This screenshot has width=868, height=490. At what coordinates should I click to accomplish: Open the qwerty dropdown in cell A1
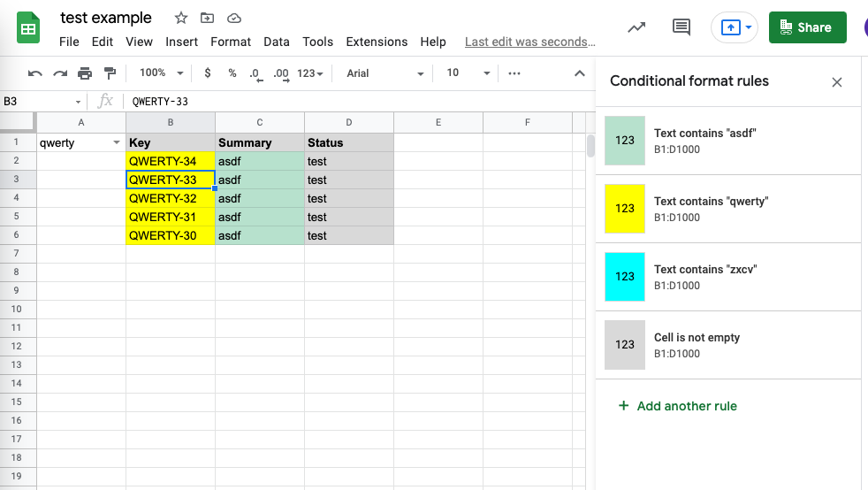coord(117,142)
